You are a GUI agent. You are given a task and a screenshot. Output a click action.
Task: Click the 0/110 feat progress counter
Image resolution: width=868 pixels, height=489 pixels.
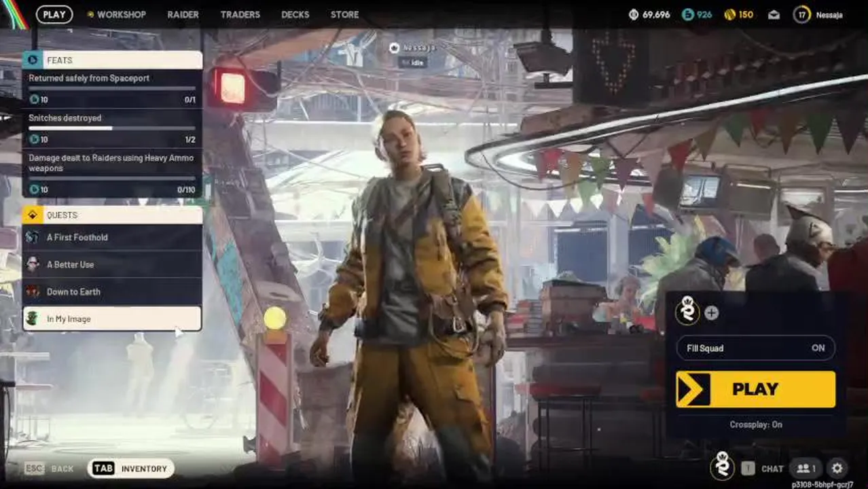coord(186,189)
